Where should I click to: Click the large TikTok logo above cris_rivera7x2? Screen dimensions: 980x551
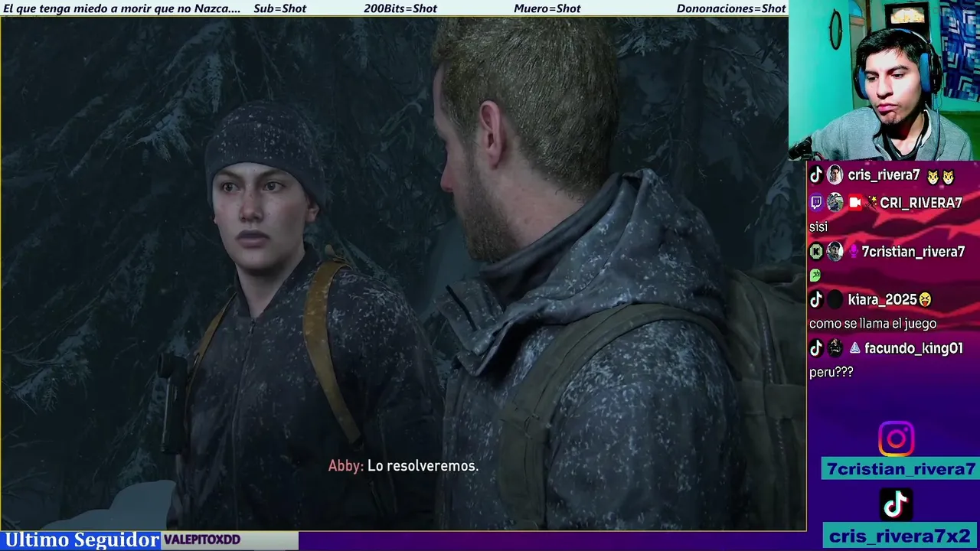pos(896,505)
